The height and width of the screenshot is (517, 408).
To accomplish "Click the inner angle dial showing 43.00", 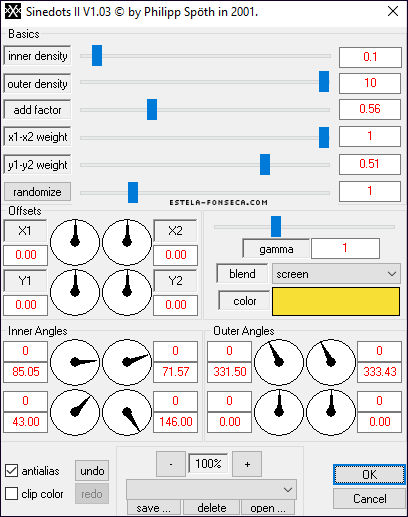I will 75,413.
